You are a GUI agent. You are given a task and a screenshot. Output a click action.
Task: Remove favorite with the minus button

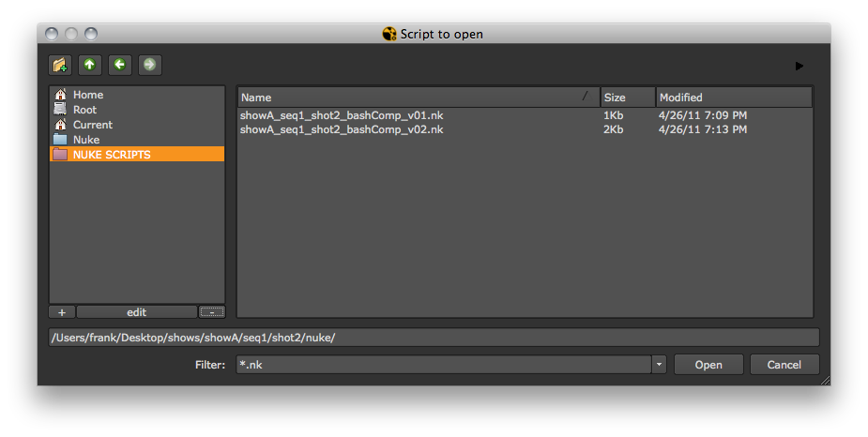[x=212, y=312]
